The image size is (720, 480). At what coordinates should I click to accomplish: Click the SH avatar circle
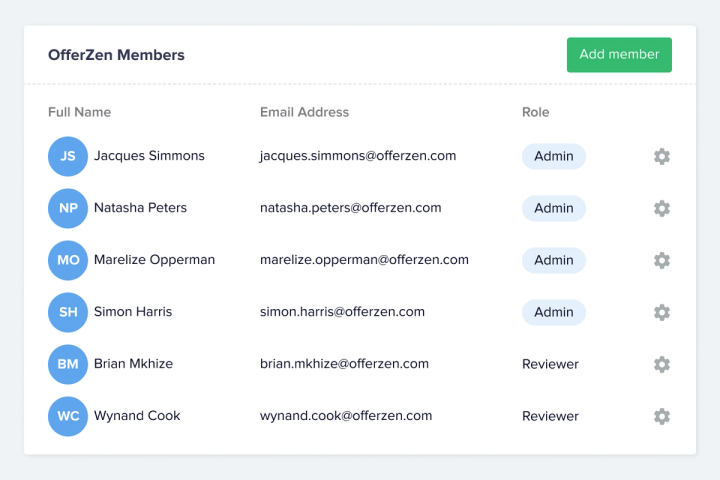[68, 312]
